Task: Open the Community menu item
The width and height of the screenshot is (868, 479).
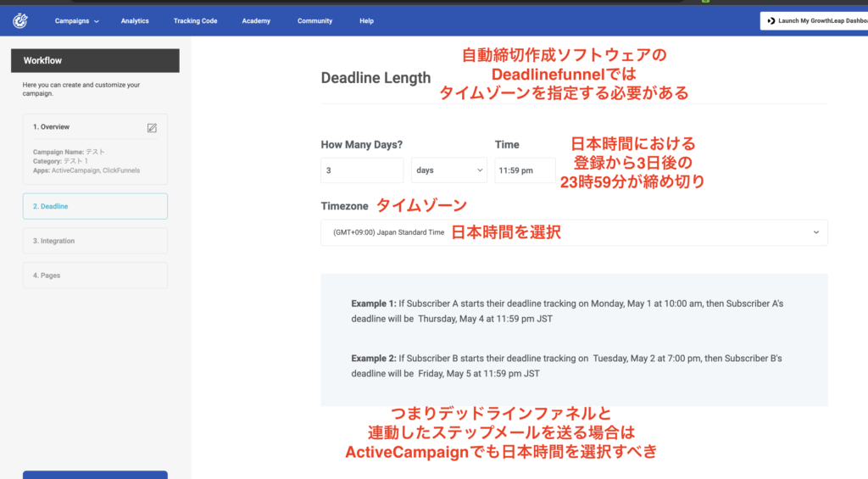Action: coord(314,21)
